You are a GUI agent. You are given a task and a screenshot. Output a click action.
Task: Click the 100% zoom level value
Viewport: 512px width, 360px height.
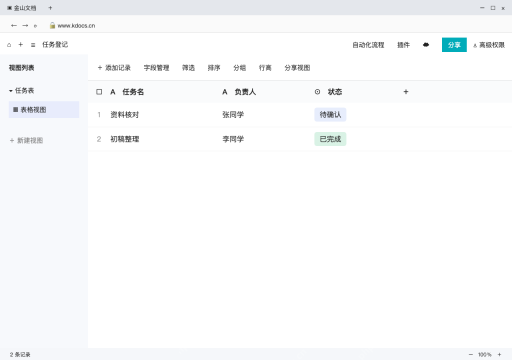(485, 354)
